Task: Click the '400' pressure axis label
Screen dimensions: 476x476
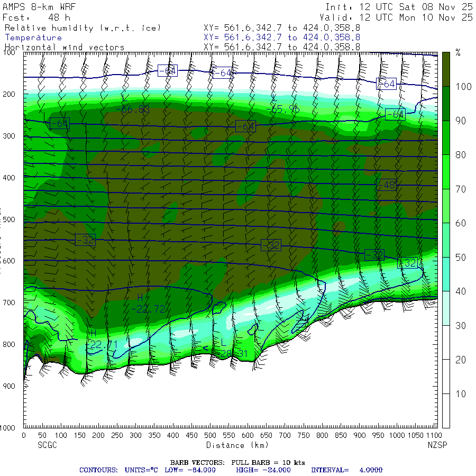Action: point(9,178)
